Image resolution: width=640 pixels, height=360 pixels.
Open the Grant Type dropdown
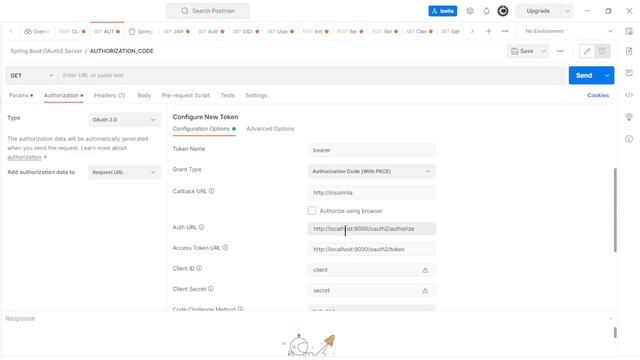tap(371, 171)
